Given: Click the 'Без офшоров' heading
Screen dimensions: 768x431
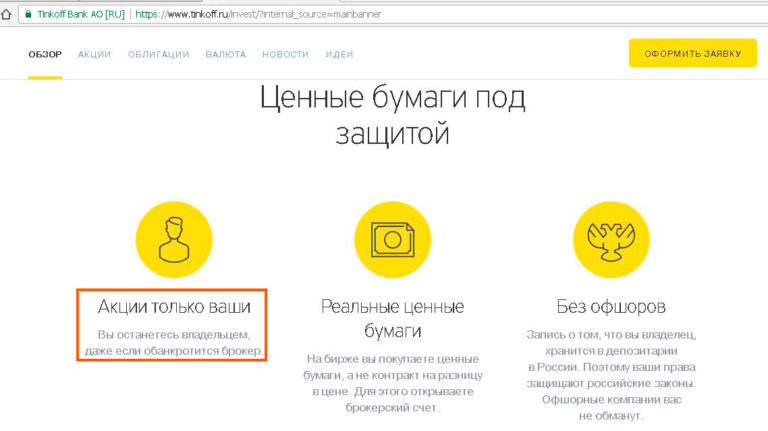Looking at the screenshot, I should 610,306.
